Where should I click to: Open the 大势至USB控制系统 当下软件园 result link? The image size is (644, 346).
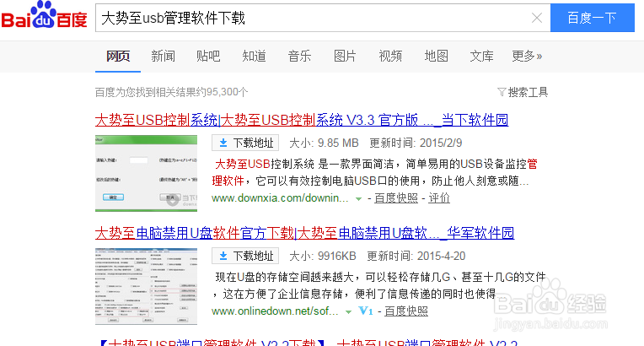click(302, 120)
